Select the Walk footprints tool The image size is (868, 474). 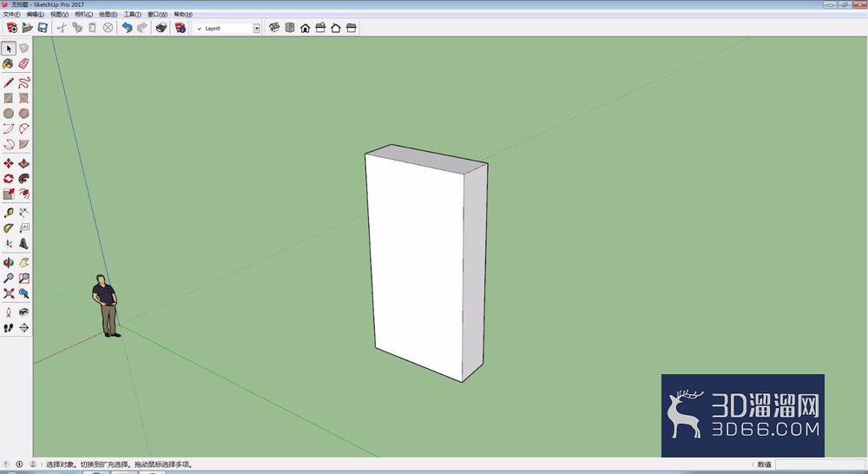[x=9, y=328]
